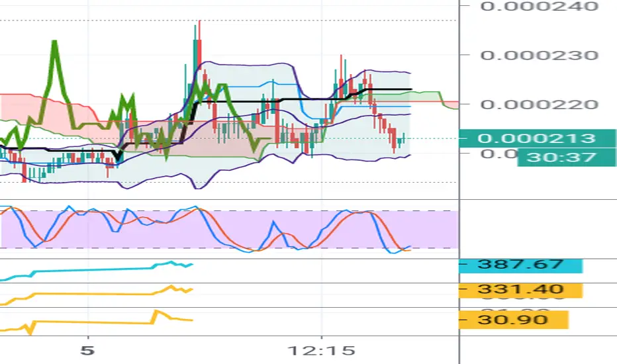This screenshot has width=617, height=364.
Task: Click the orange indicator value 331.40
Action: pyautogui.click(x=520, y=290)
